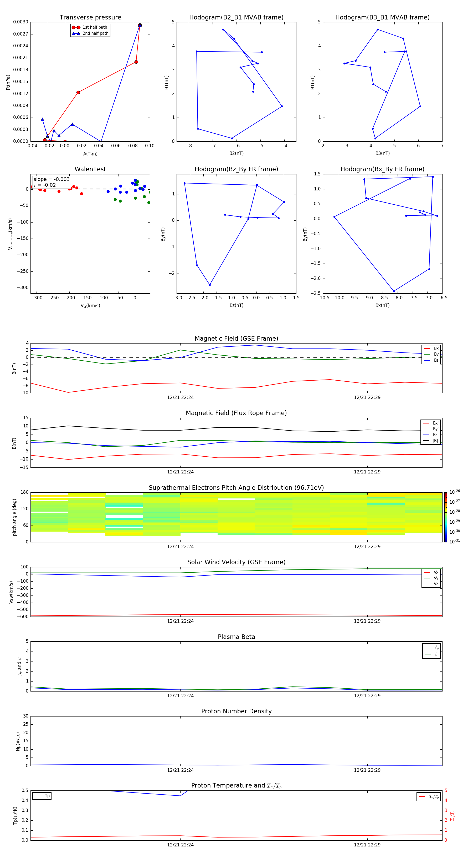The image size is (473, 868).
Task: Click the red marker at Pt 0.0012 on first half path
Action: pyautogui.click(x=78, y=92)
